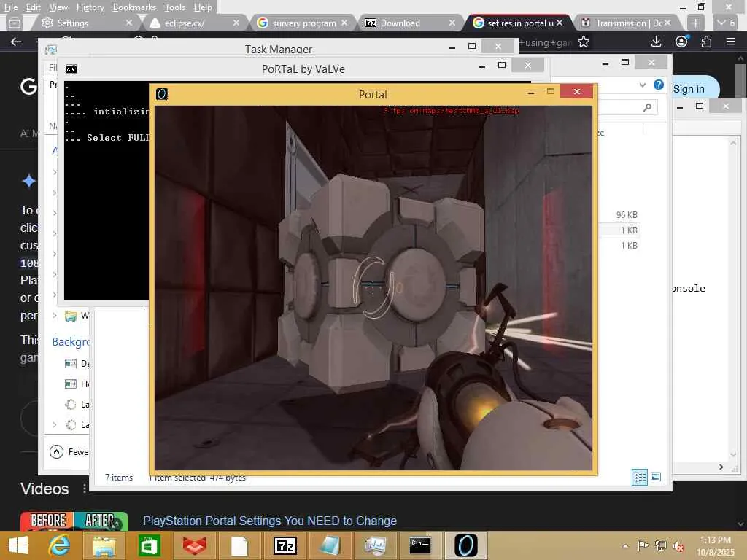Image resolution: width=747 pixels, height=560 pixels.
Task: Open the Bookmarks menu
Action: [134, 7]
